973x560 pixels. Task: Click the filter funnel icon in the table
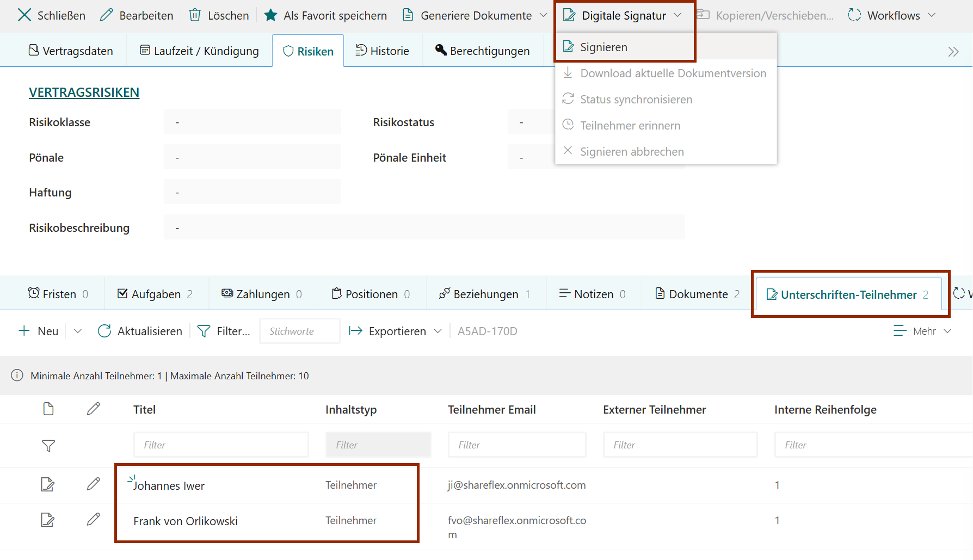[48, 446]
